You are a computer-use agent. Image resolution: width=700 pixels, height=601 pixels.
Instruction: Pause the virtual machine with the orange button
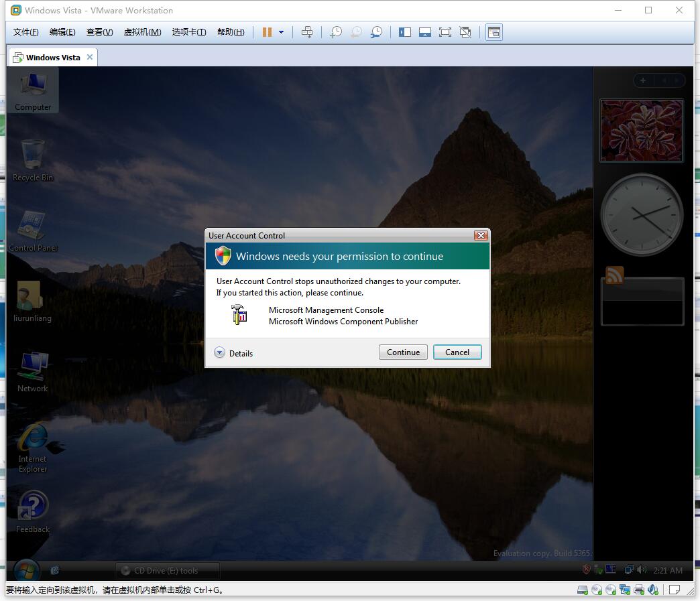[x=267, y=32]
